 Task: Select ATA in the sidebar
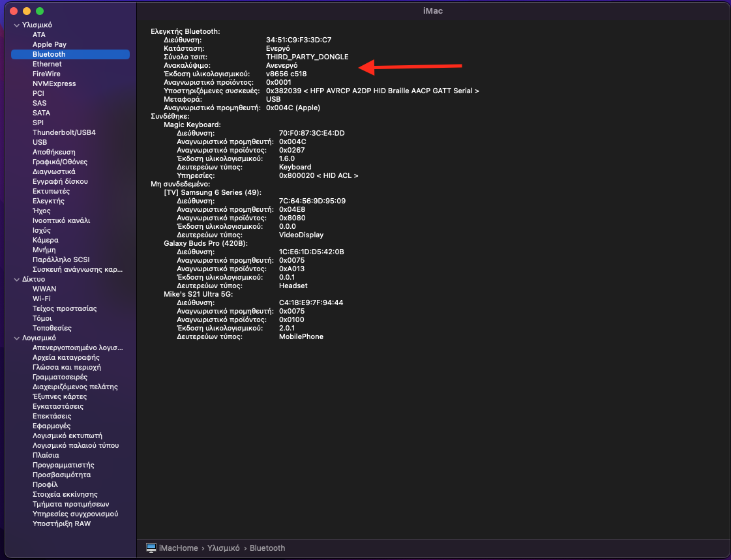[x=39, y=35]
